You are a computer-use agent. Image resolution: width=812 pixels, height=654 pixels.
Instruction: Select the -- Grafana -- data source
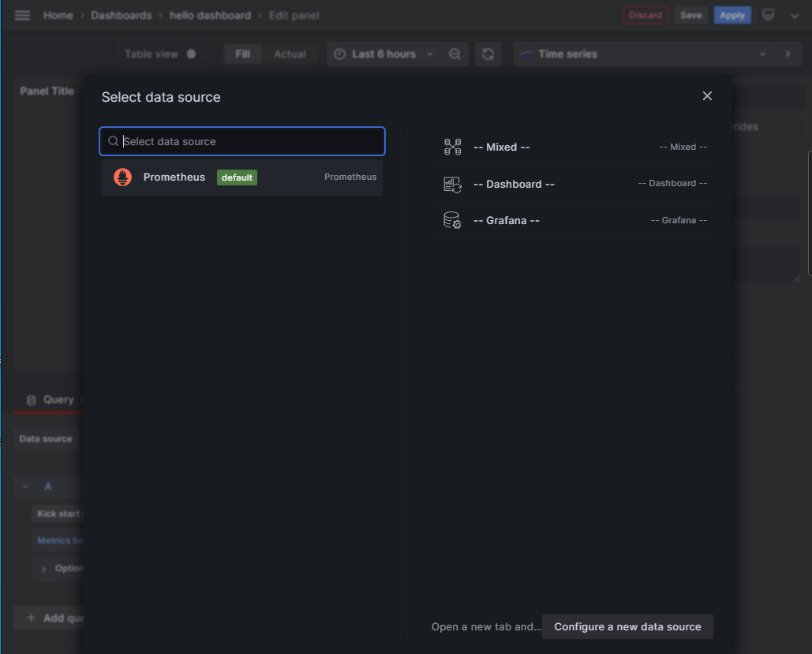point(572,220)
